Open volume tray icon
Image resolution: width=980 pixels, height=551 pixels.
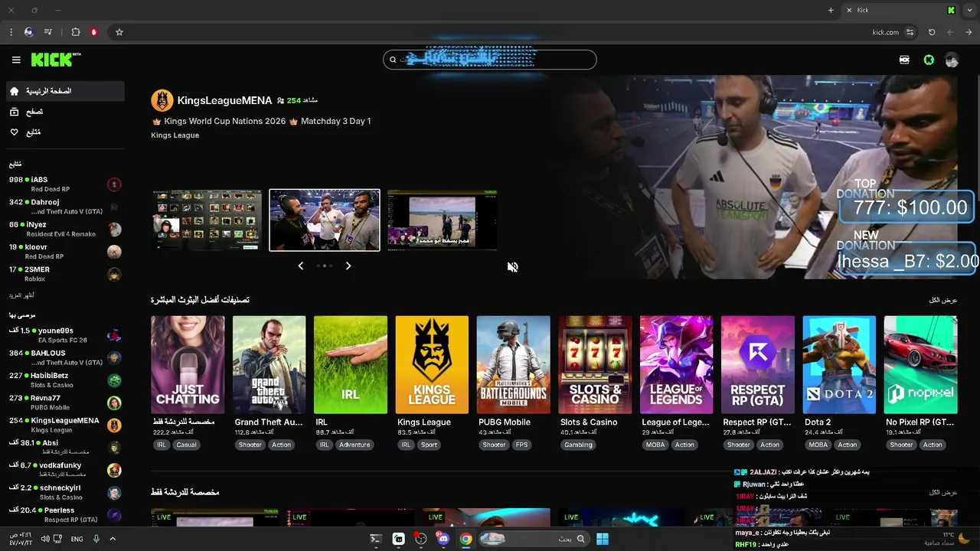45,539
